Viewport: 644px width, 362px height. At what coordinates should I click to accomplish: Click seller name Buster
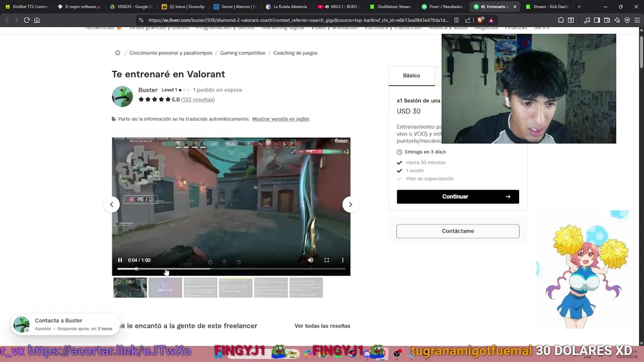(148, 90)
